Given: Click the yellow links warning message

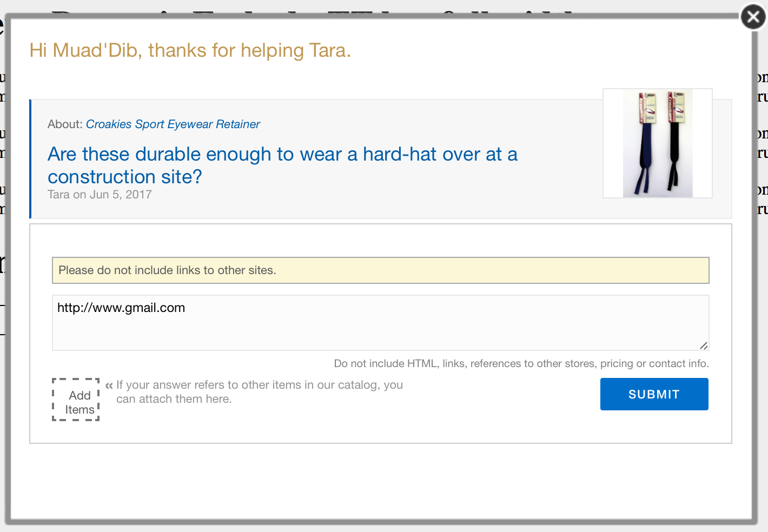Looking at the screenshot, I should [380, 270].
